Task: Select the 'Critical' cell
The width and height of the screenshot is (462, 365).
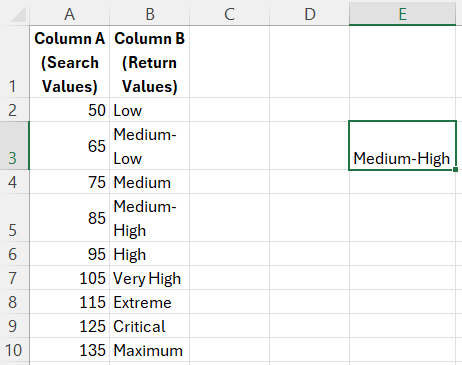Action: (x=149, y=326)
